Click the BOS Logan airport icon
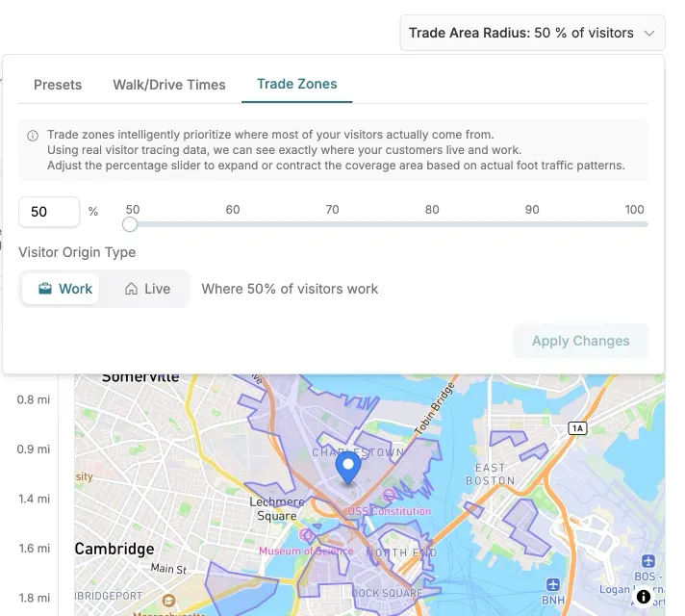This screenshot has height=616, width=685. point(648,560)
